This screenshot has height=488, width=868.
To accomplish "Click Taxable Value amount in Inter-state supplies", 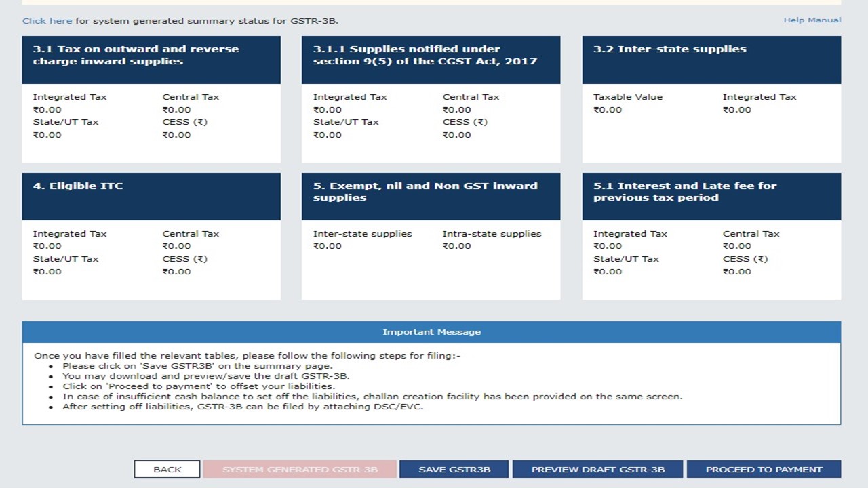I will click(608, 110).
